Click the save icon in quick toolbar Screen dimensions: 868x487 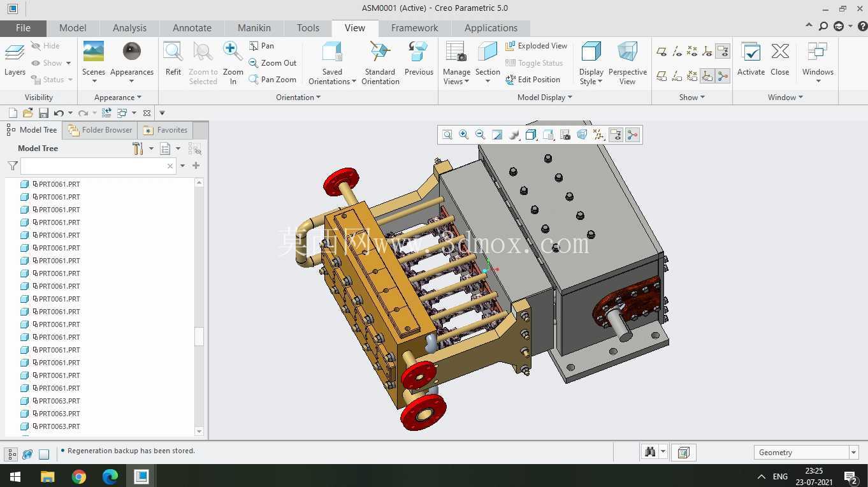click(43, 113)
